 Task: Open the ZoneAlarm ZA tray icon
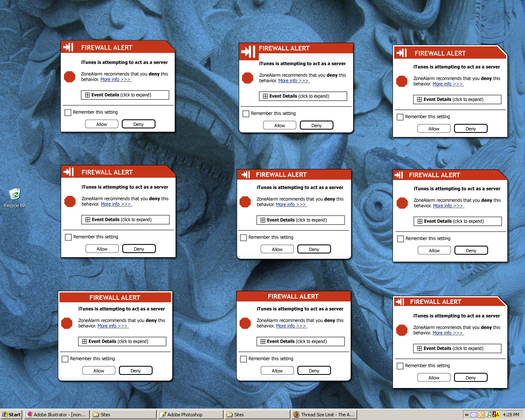[496, 415]
